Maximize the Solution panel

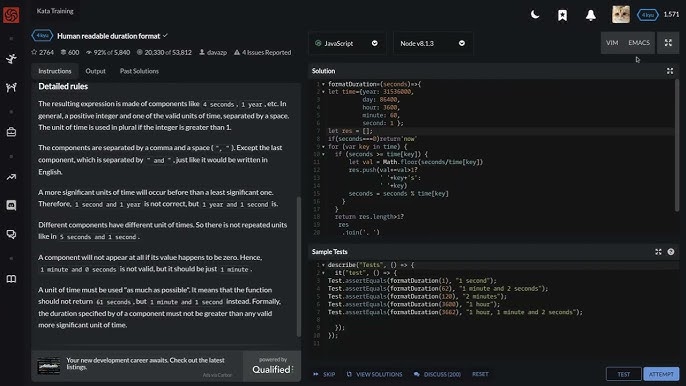(x=670, y=71)
